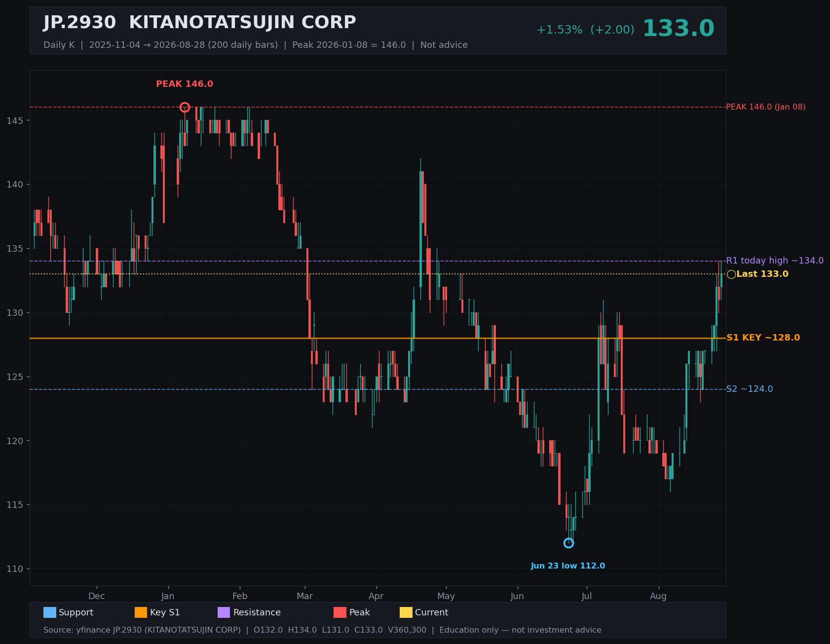Select the Support blue legend swatch
830x644 pixels.
50,612
